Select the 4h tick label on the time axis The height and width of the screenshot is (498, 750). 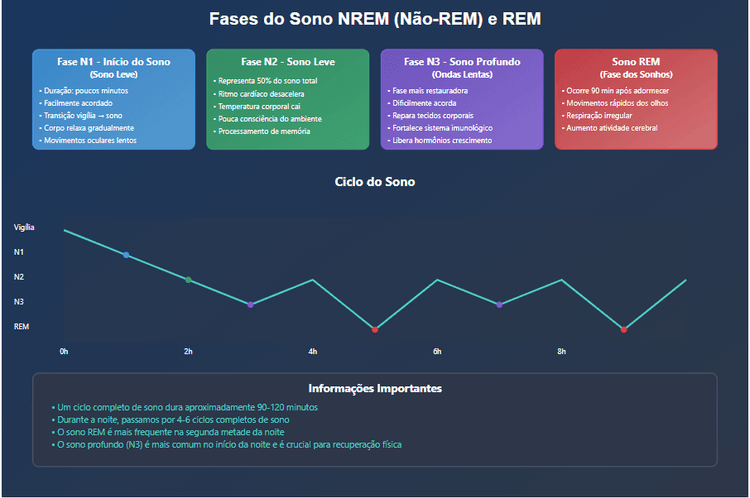point(313,352)
